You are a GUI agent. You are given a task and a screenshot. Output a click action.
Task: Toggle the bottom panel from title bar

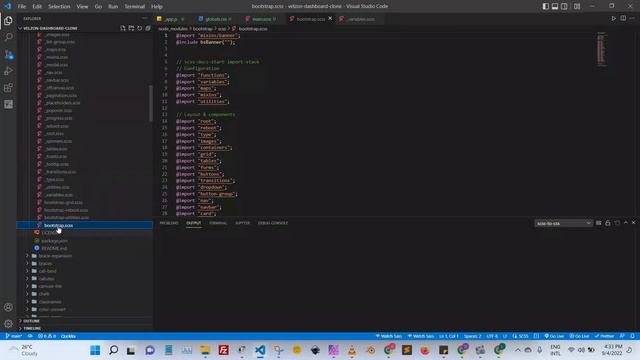(x=555, y=6)
